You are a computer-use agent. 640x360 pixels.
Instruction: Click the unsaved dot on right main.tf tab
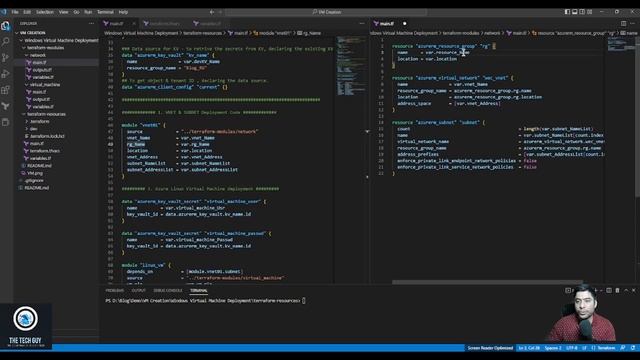click(x=404, y=24)
